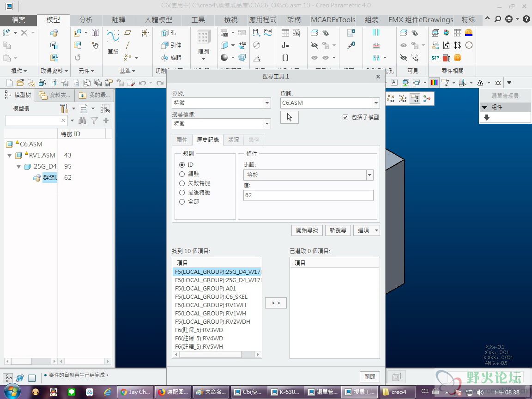Viewport: 532px width, 399px height.
Task: Open the 選項 dropdown button
Action: coord(366,230)
